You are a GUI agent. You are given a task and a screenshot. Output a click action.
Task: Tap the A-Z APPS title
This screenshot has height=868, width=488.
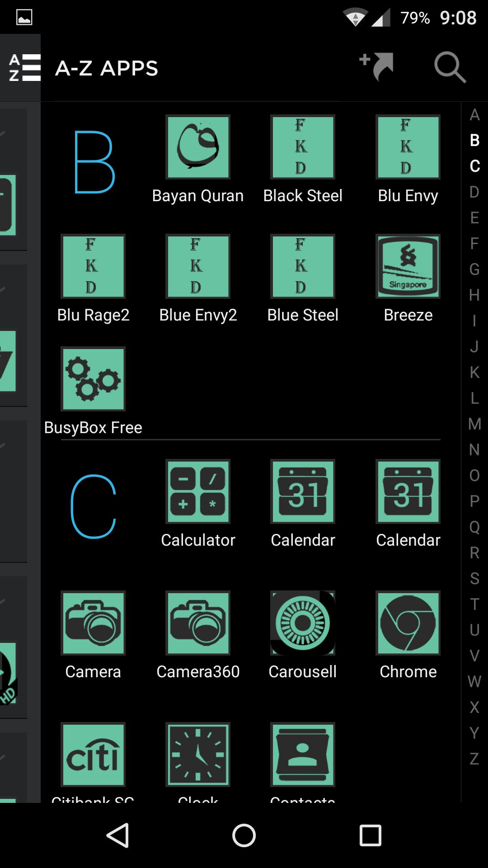point(107,68)
